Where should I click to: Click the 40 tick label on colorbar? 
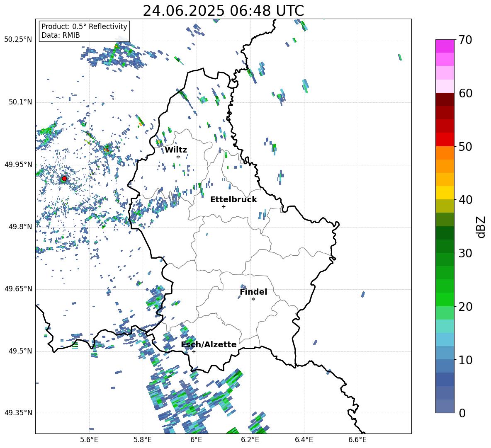coord(465,200)
